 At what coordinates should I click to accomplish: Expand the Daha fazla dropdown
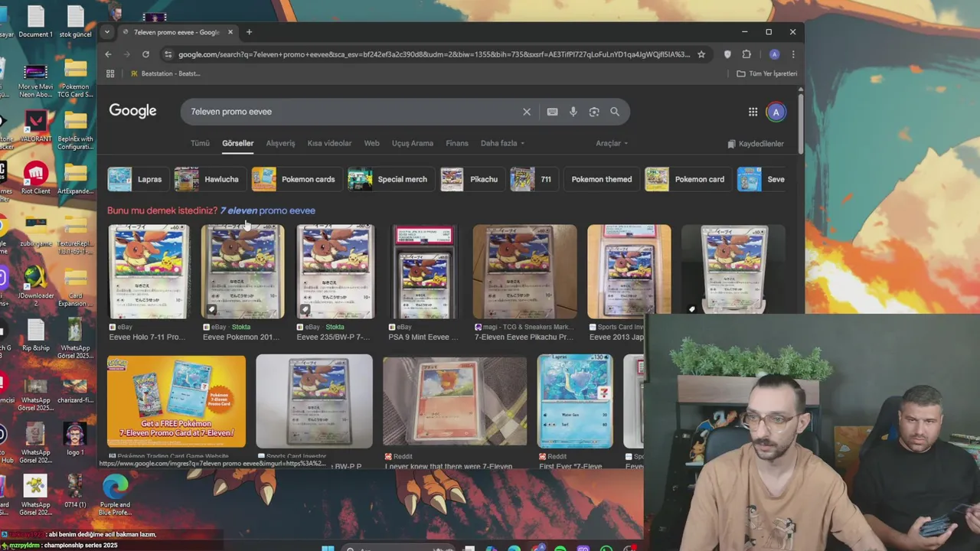coord(502,143)
